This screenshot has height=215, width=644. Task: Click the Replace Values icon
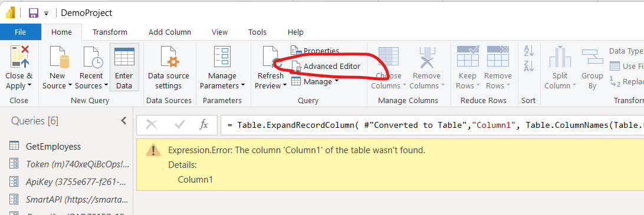click(x=615, y=81)
